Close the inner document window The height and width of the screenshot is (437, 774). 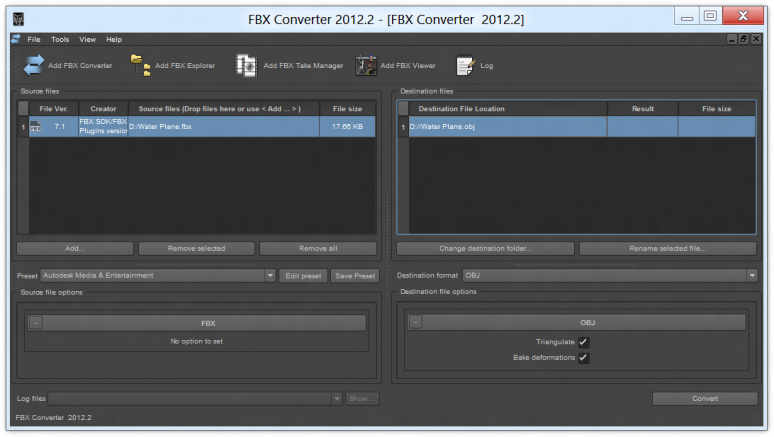point(756,39)
